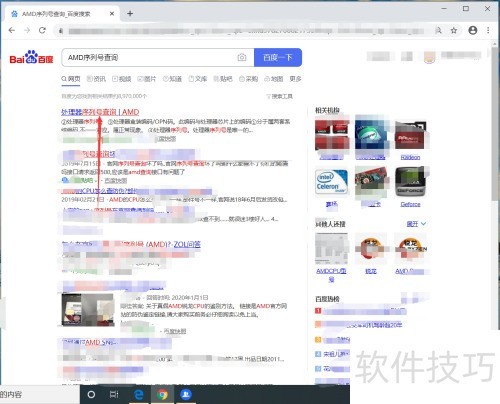The width and height of the screenshot is (500, 404).
Task: Select the 网页 tab
Action: pyautogui.click(x=71, y=79)
